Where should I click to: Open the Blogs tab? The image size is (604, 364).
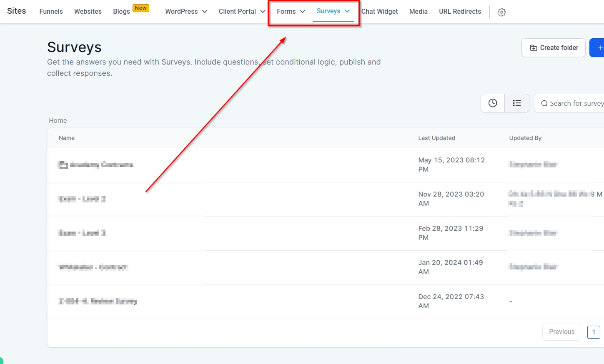[121, 12]
